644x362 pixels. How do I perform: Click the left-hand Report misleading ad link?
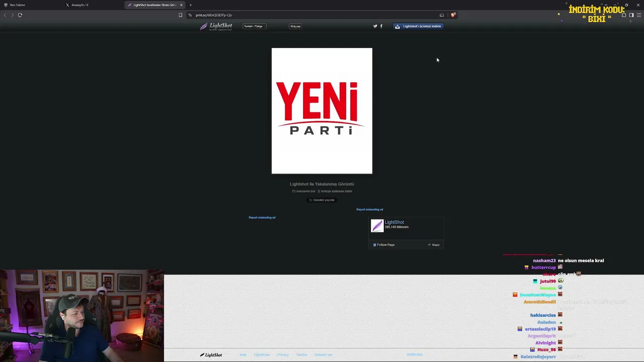click(x=262, y=218)
